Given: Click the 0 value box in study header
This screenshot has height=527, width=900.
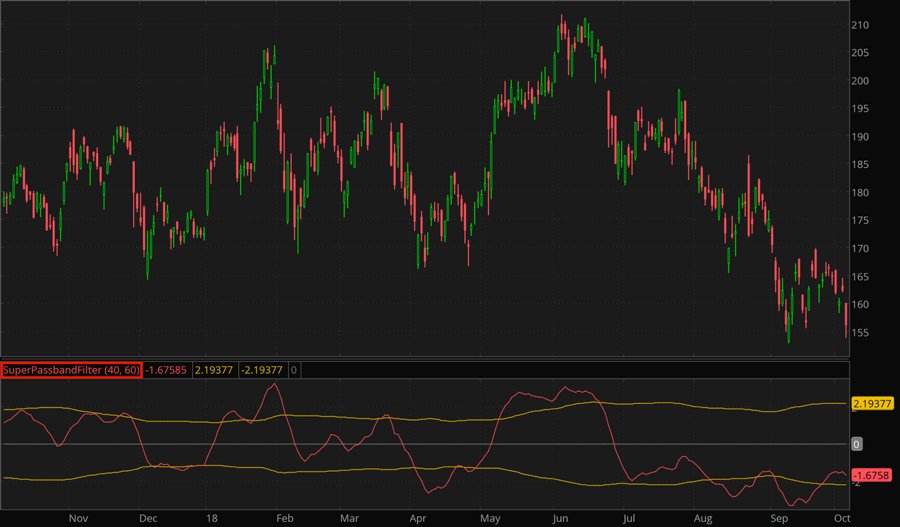Looking at the screenshot, I should pos(293,370).
